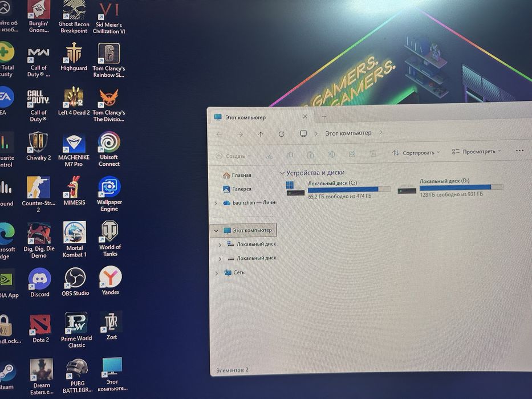Open Chivalry 2 desktop icon

38,146
